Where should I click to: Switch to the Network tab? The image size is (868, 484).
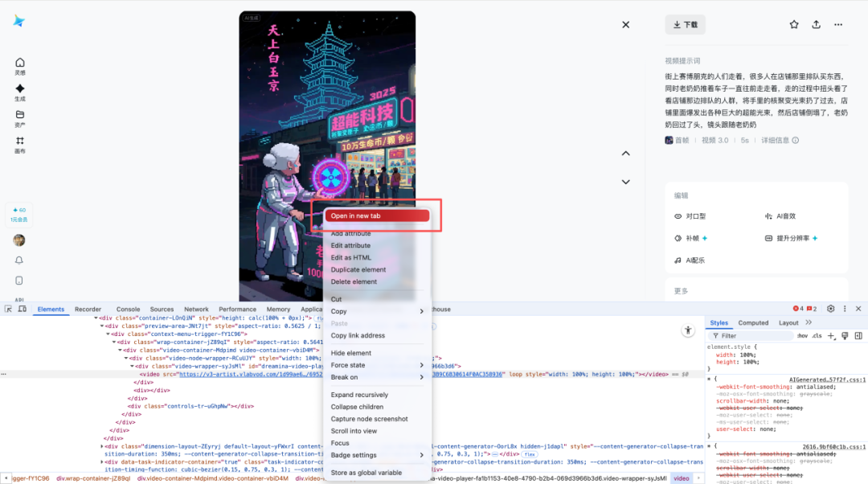click(x=196, y=310)
